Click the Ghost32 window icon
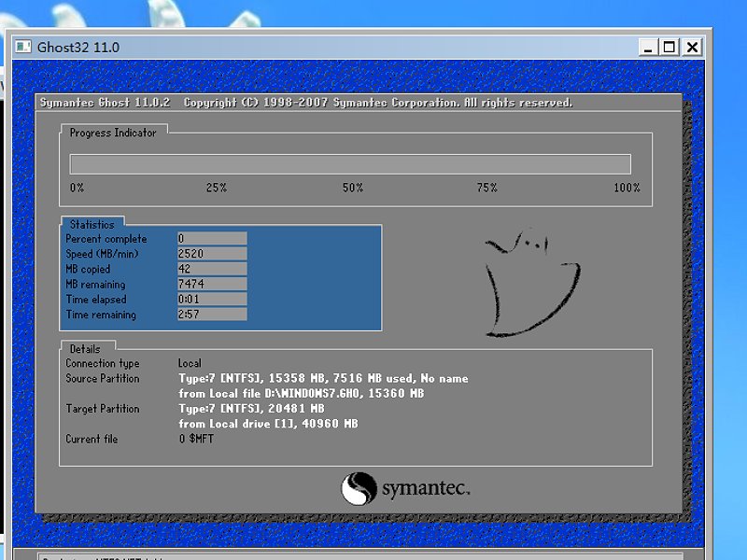 pos(23,47)
